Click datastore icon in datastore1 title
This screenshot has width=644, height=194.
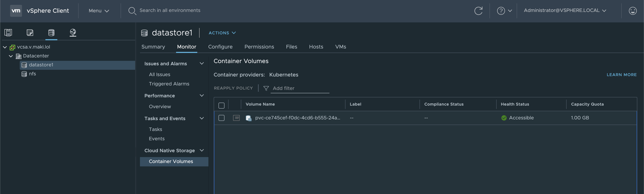(144, 33)
